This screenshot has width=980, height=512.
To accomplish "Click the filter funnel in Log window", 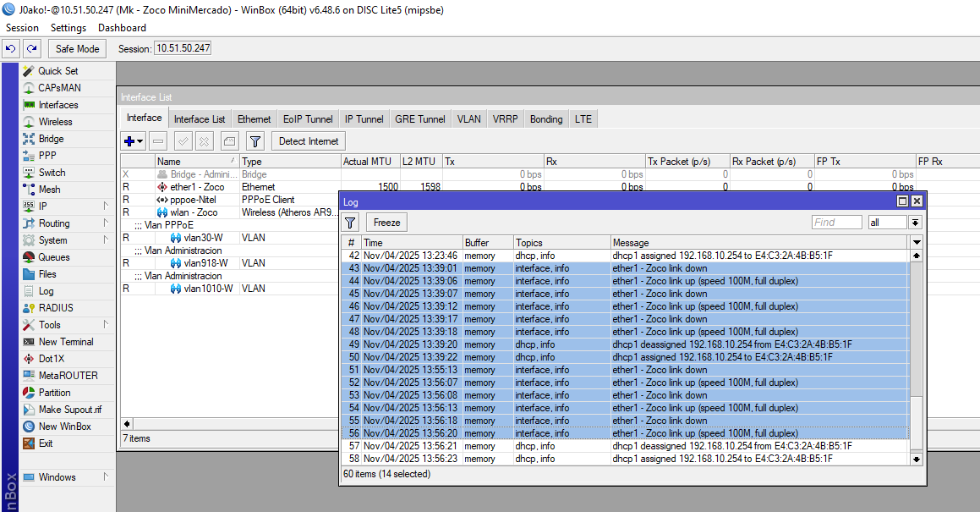I will (350, 223).
